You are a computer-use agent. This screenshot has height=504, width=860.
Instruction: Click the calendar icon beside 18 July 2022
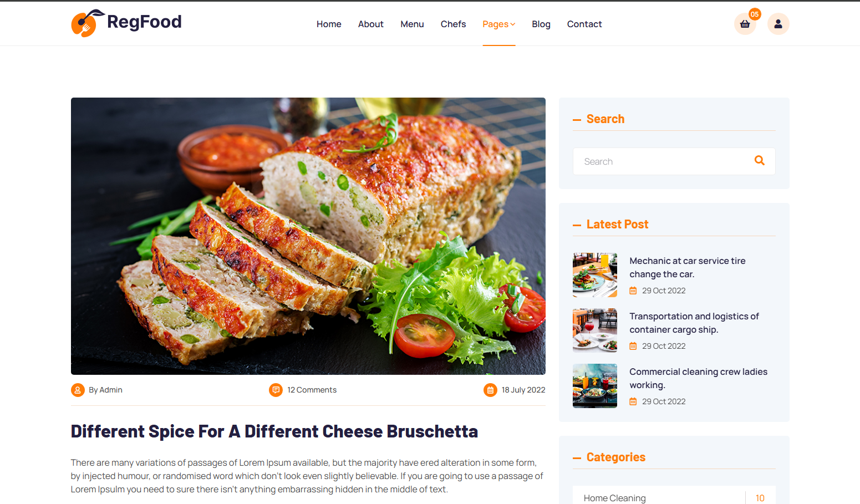490,390
